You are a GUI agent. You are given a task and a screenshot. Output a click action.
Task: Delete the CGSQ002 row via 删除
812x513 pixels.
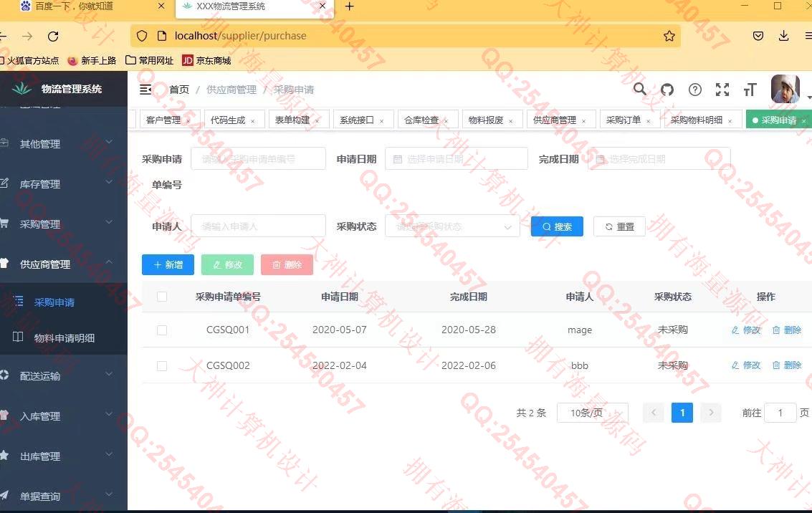pyautogui.click(x=786, y=365)
